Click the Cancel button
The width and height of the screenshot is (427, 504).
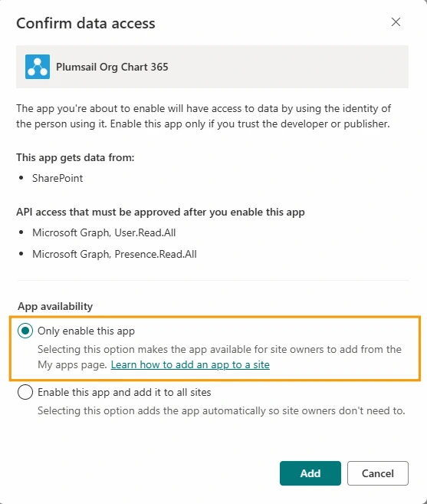(x=377, y=473)
